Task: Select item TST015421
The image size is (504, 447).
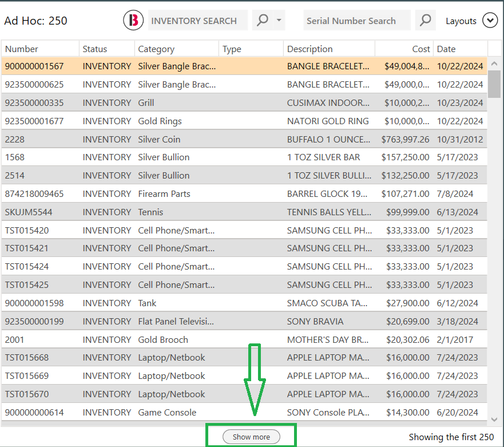Action: coord(244,248)
